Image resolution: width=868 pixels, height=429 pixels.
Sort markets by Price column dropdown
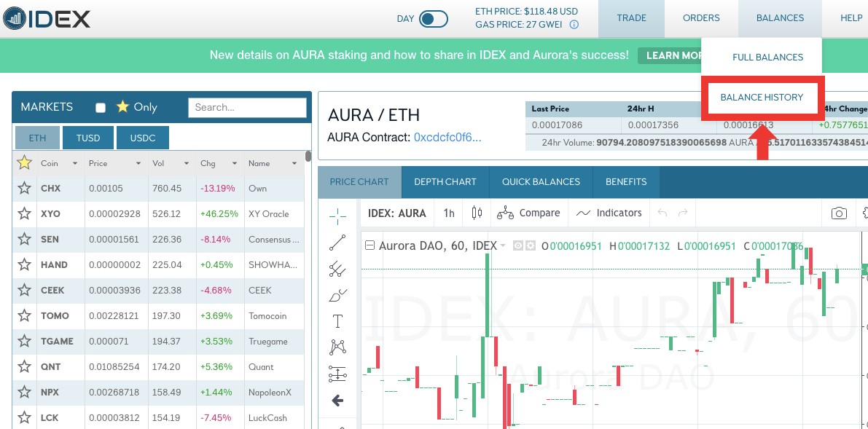pos(138,164)
